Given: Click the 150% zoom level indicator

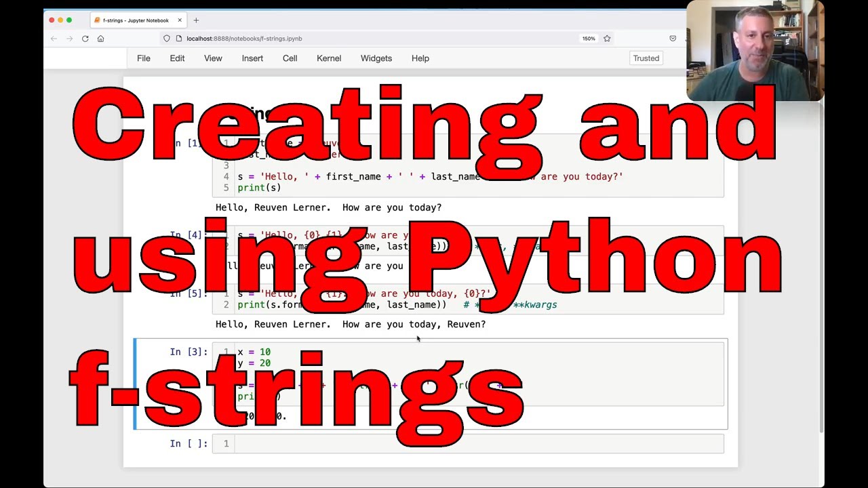Looking at the screenshot, I should click(x=589, y=39).
